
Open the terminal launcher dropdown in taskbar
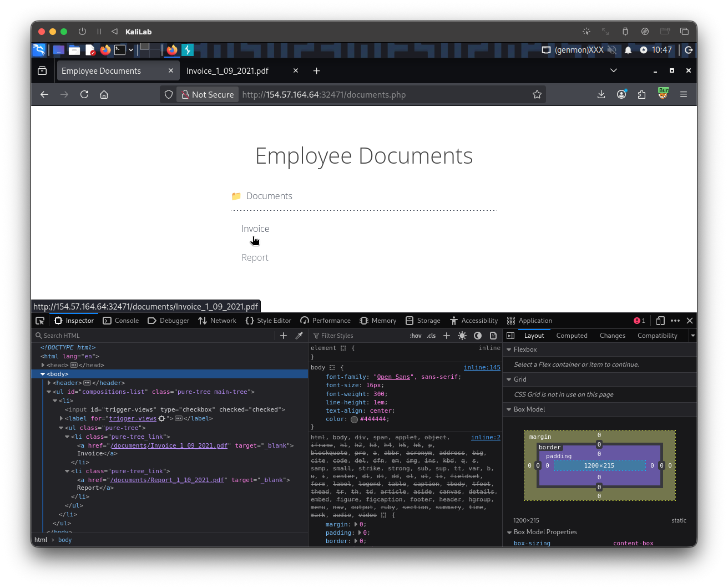point(131,50)
